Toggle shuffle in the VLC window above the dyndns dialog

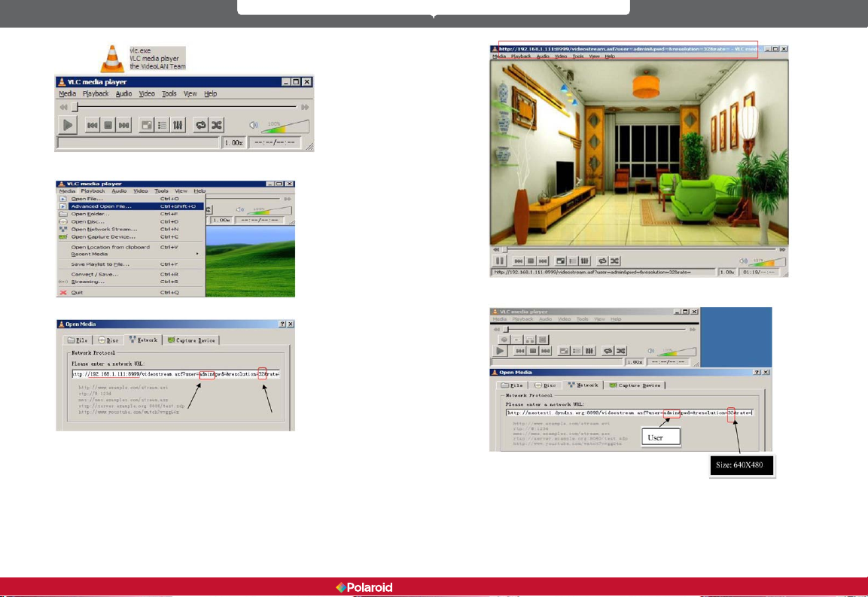[x=621, y=351]
